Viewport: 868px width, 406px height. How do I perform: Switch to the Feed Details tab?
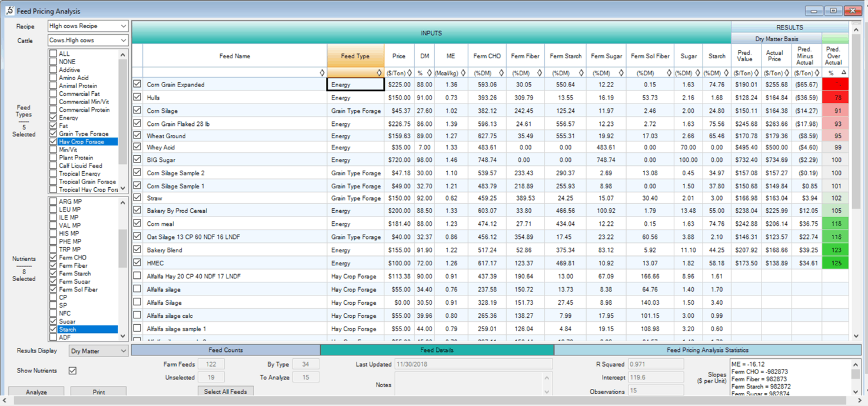[436, 350]
